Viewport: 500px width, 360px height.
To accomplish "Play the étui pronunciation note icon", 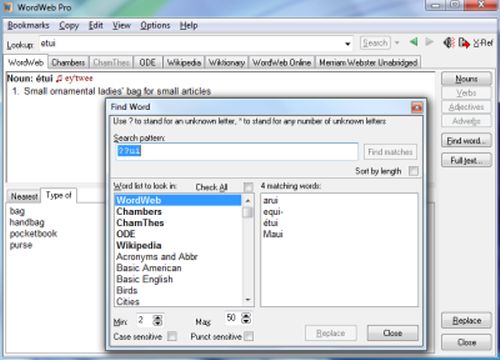I will [59, 78].
